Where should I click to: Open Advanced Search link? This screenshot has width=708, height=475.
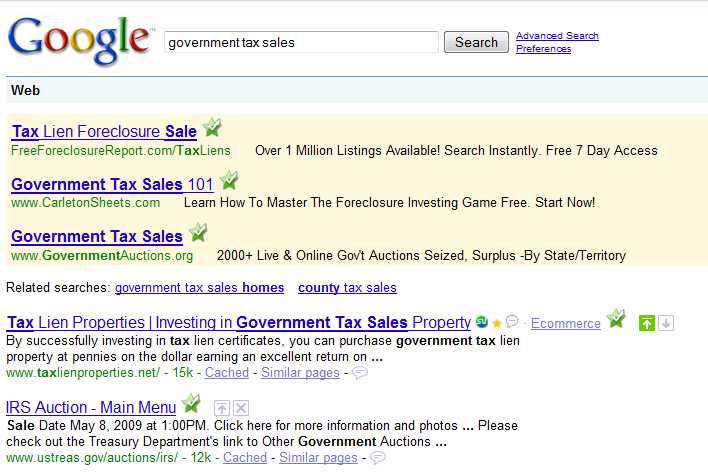pos(557,36)
